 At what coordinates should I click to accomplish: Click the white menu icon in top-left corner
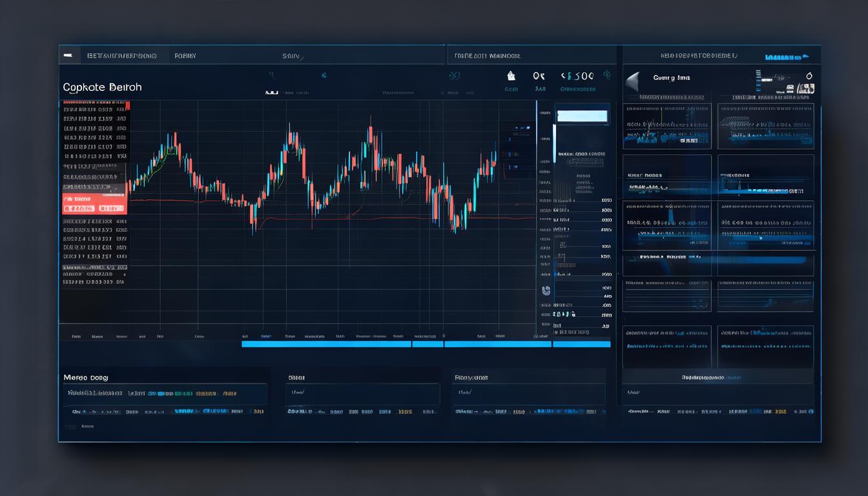[x=68, y=56]
